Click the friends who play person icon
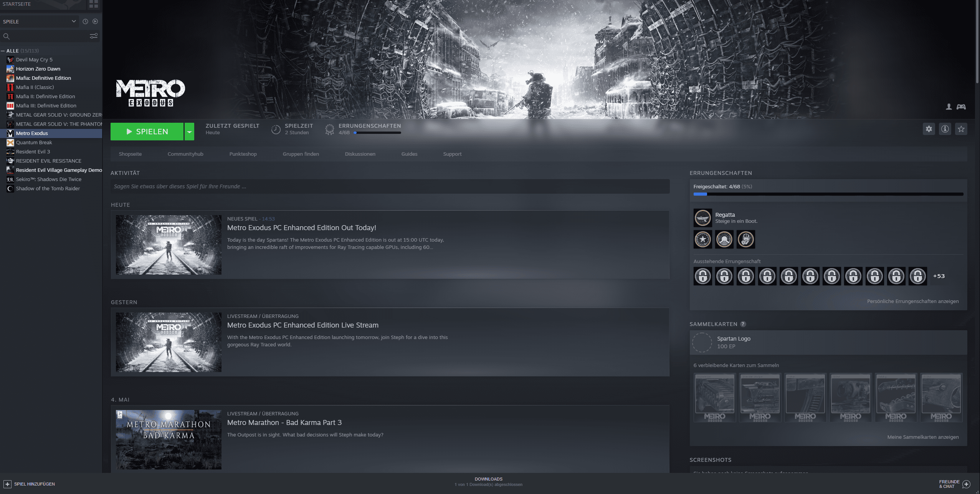980x494 pixels. coord(949,107)
